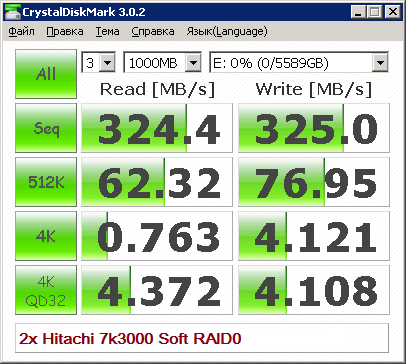Select the Seq write result 325.0
Screen dimensions: 406x364
pyautogui.click(x=314, y=128)
